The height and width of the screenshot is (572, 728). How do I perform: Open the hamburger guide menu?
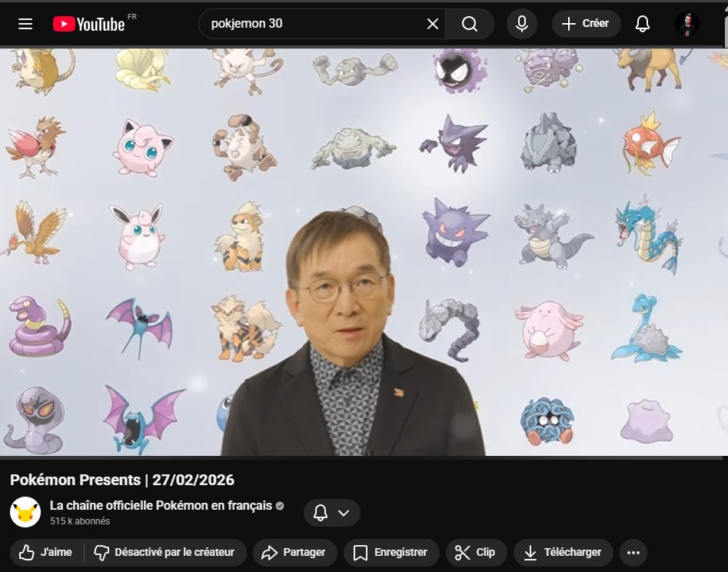(25, 24)
